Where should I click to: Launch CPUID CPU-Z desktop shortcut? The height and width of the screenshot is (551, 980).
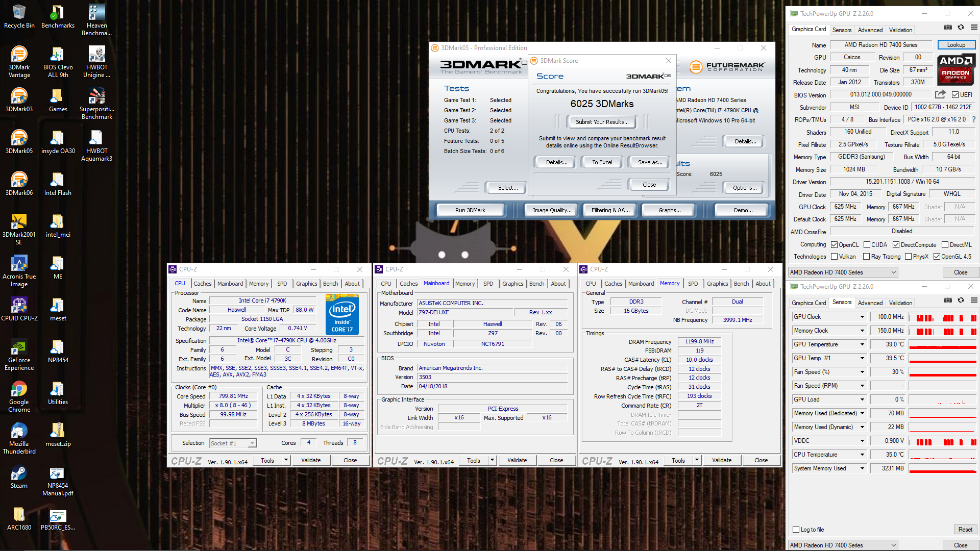pyautogui.click(x=19, y=309)
